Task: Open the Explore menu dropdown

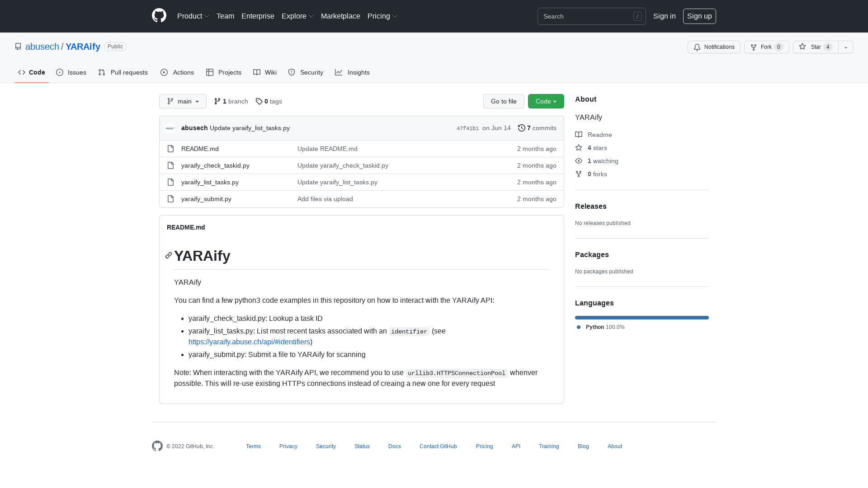Action: [297, 16]
